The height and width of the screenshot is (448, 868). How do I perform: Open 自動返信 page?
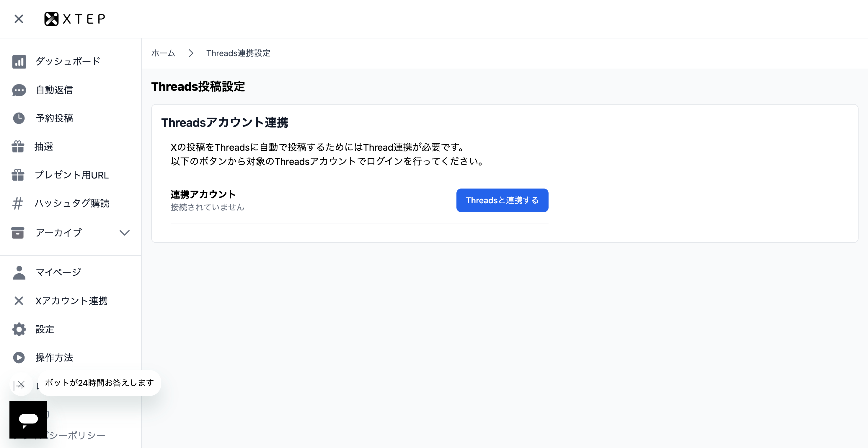[x=54, y=90]
